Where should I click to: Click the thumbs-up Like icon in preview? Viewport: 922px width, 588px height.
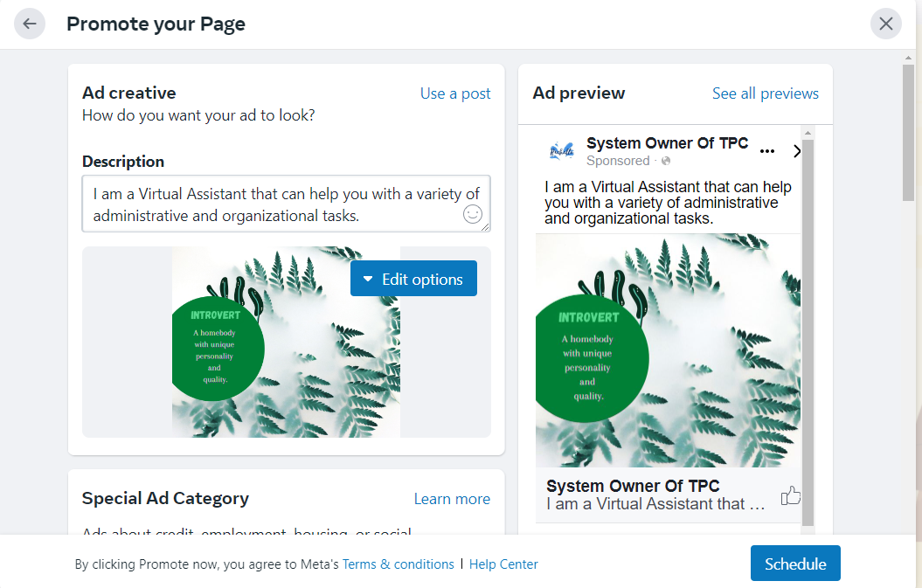click(x=790, y=495)
